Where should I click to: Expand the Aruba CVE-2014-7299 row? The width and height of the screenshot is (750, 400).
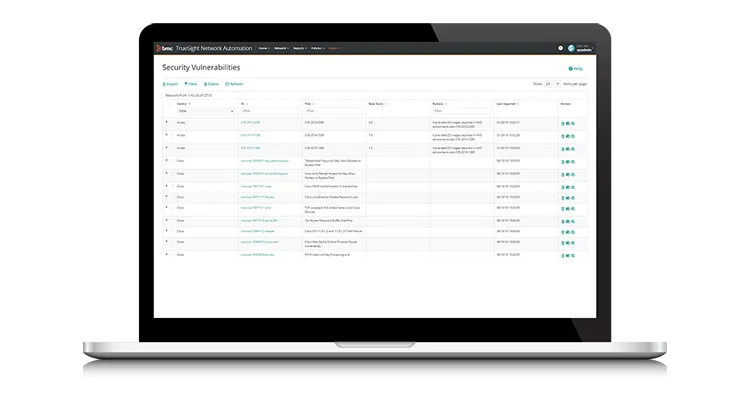(166, 135)
